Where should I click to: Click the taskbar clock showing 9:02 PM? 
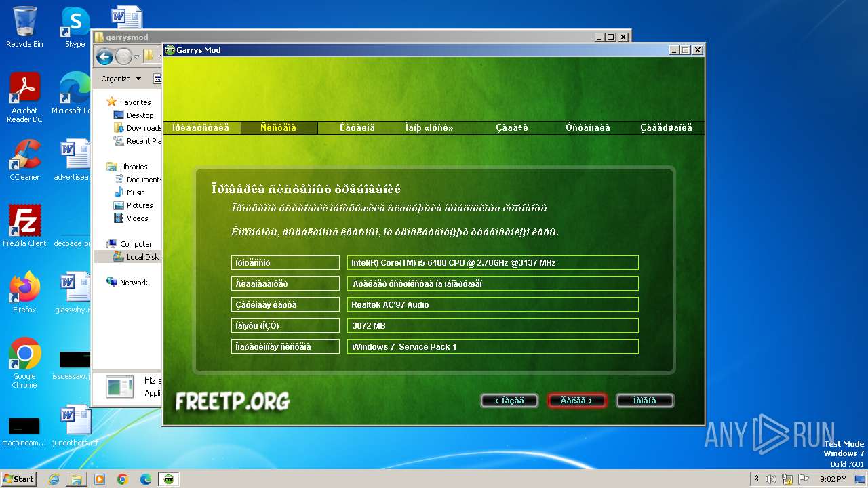point(833,479)
